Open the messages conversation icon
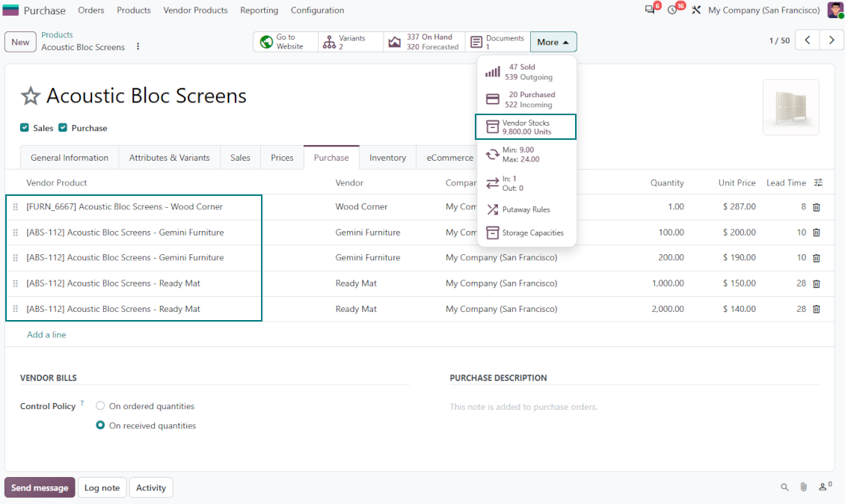 point(650,10)
